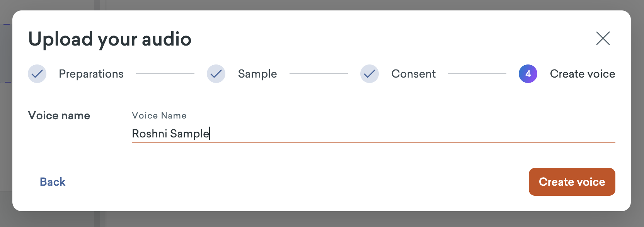
Task: Go to the Consent step label
Action: pyautogui.click(x=414, y=74)
